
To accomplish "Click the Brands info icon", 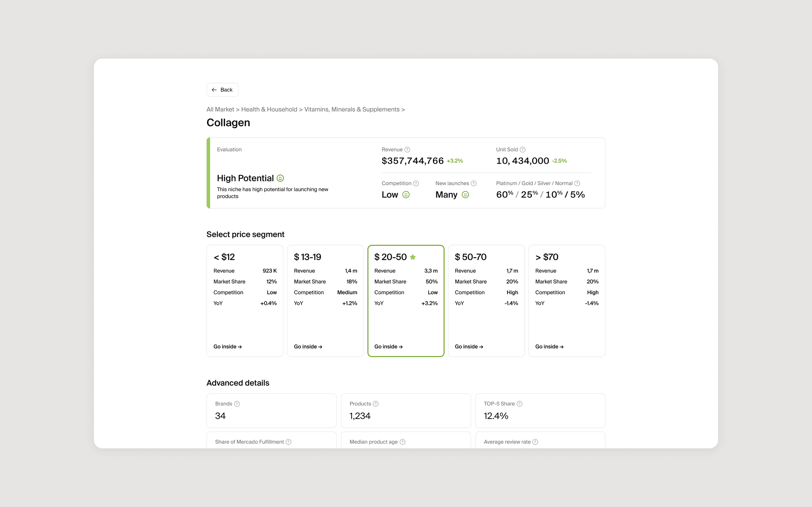I will [237, 404].
